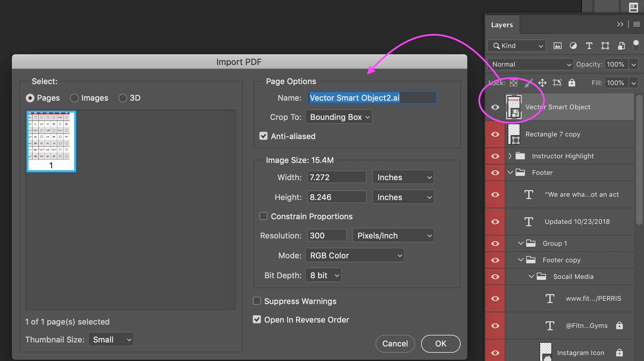Screen dimensions: 644x361
Task: Expand the Instructor Highlight group
Action: tap(510, 156)
